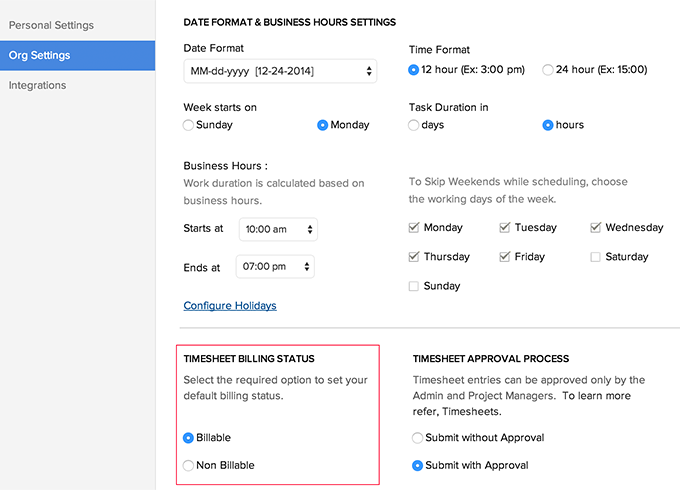
Task: Check the Sunday working day box
Action: click(414, 286)
